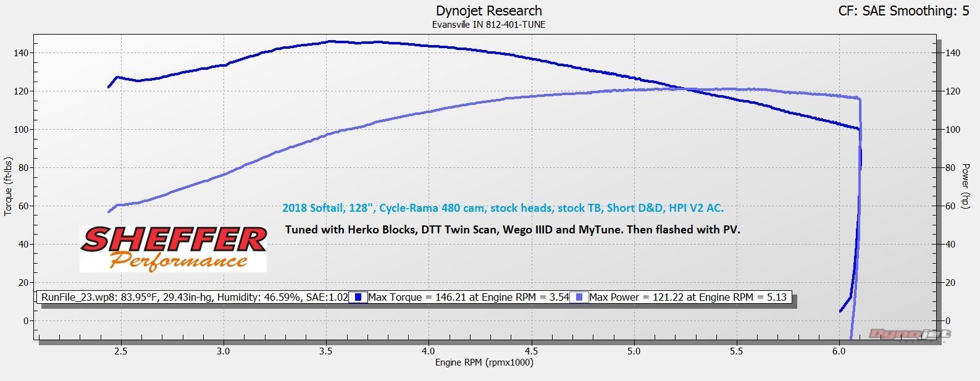Click the 4.0 tick on RPM axis
Image resolution: width=980 pixels, height=381 pixels.
[429, 351]
